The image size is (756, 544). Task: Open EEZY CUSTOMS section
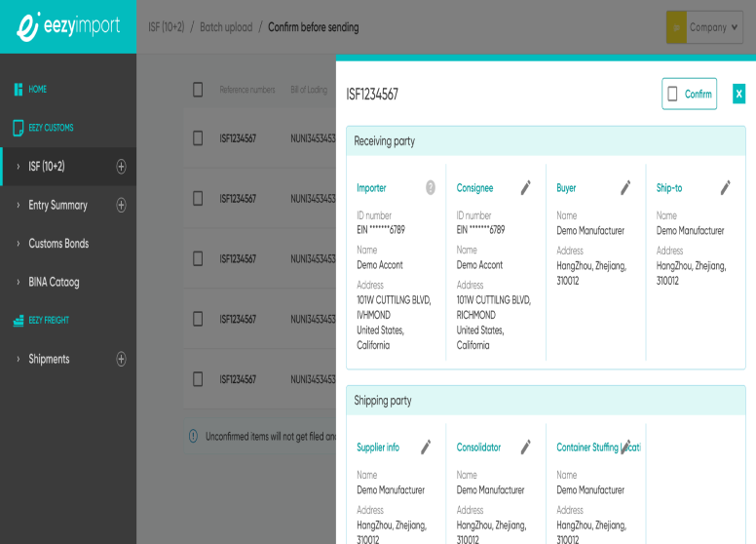pos(51,128)
